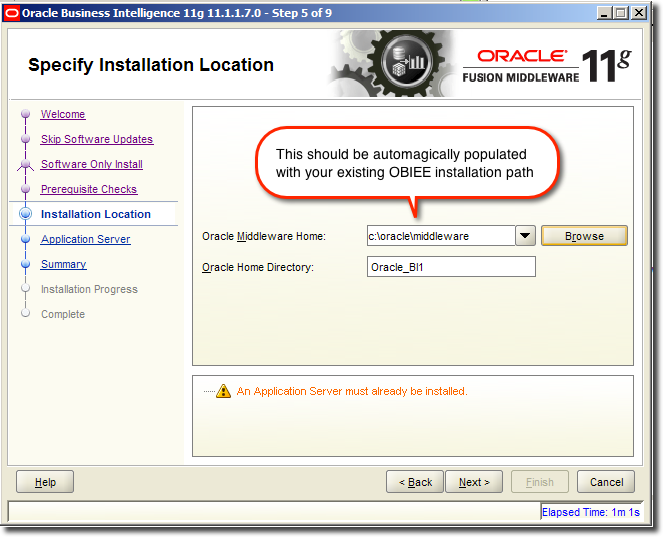Click the Software Only Install step marker

tap(26, 165)
